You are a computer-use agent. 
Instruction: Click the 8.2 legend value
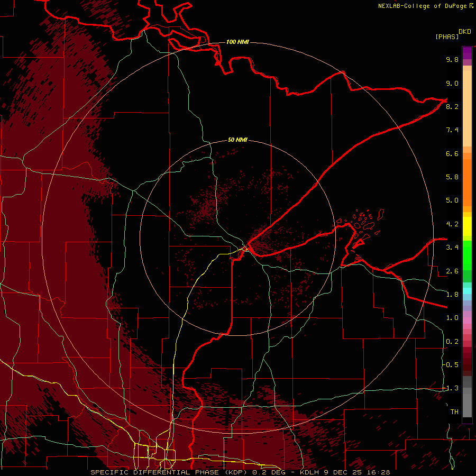coord(452,106)
